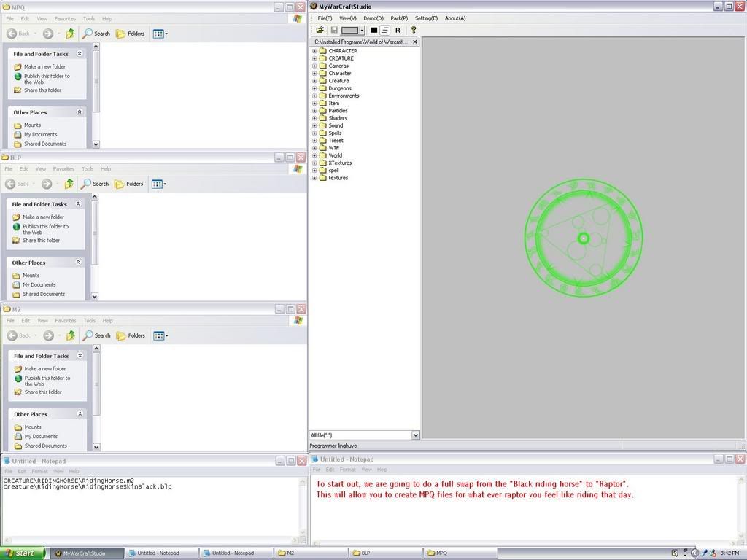Open the File(F) menu in MyWarCraftStudio
Image resolution: width=747 pixels, height=560 pixels.
click(x=325, y=18)
